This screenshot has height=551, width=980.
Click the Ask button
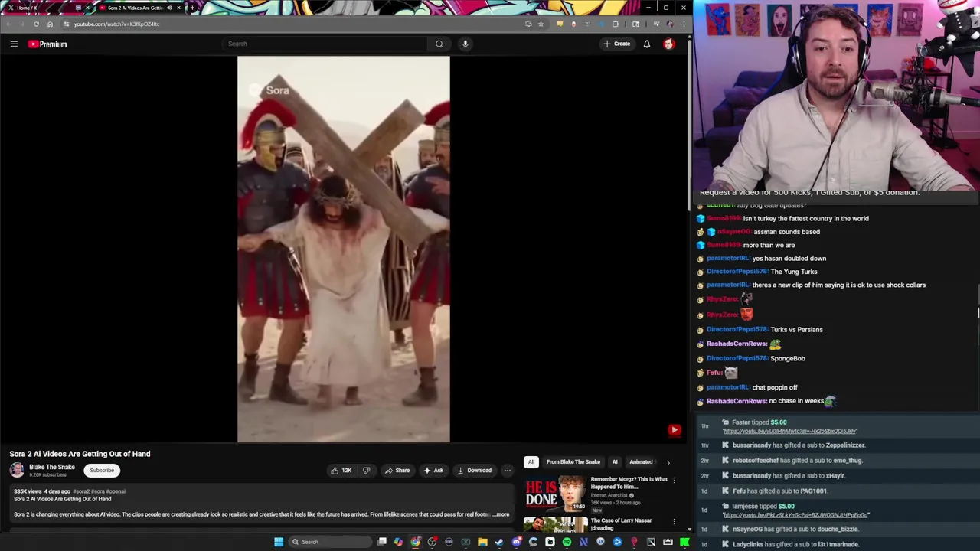click(433, 471)
